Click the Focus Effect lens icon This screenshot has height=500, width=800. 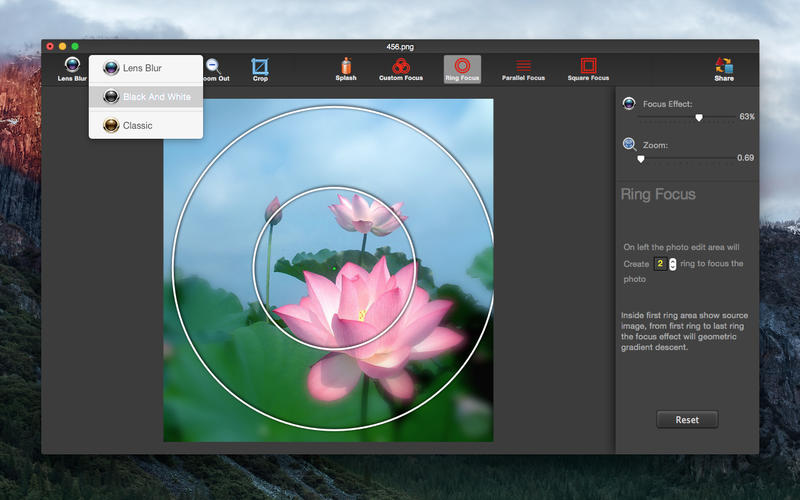point(629,104)
